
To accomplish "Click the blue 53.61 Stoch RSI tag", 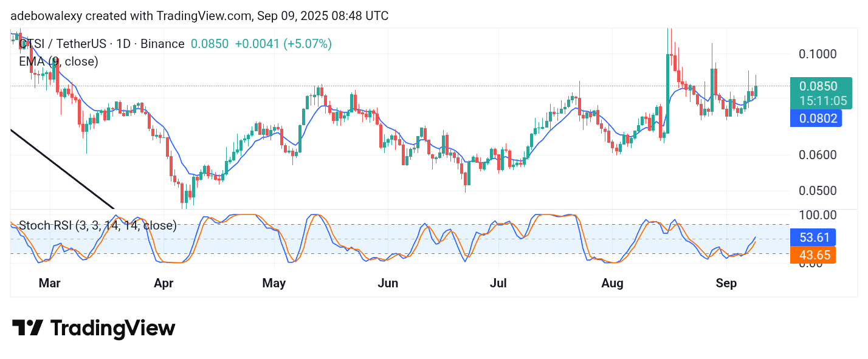I will [813, 237].
